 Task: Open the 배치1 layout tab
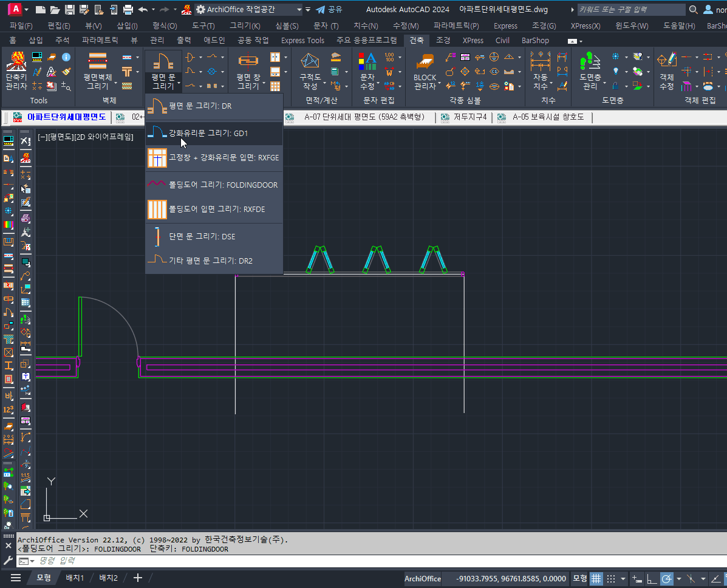tap(75, 578)
